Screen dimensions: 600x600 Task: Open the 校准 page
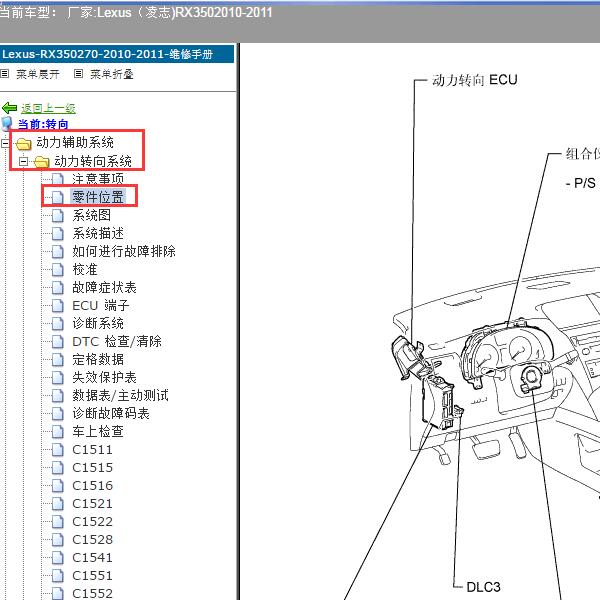85,269
